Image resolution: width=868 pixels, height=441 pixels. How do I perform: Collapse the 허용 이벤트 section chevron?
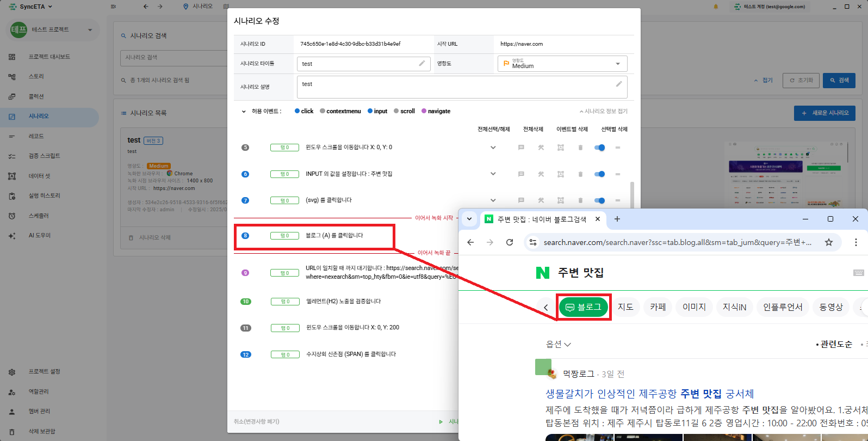244,112
